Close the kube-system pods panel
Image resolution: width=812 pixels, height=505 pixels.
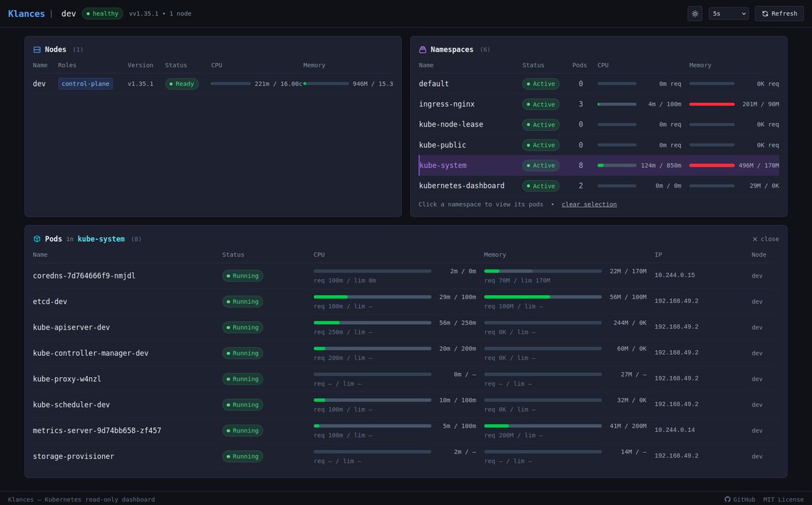[765, 239]
